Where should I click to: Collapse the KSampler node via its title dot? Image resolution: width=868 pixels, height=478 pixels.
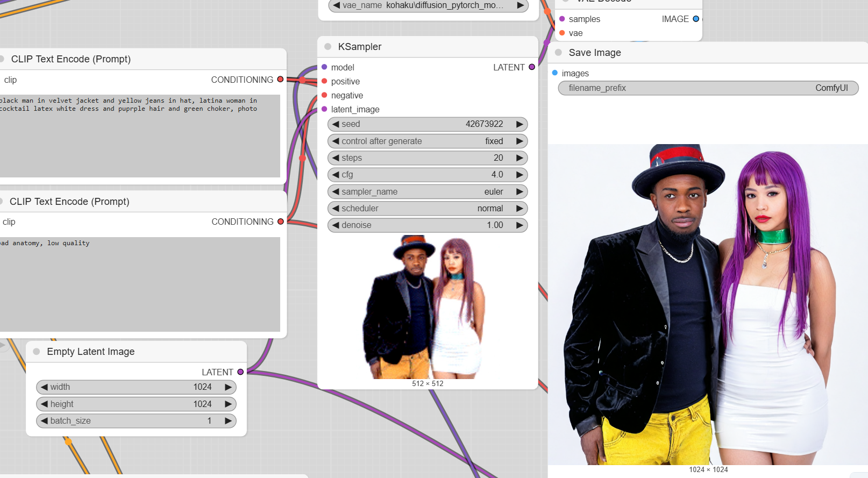[x=328, y=47]
